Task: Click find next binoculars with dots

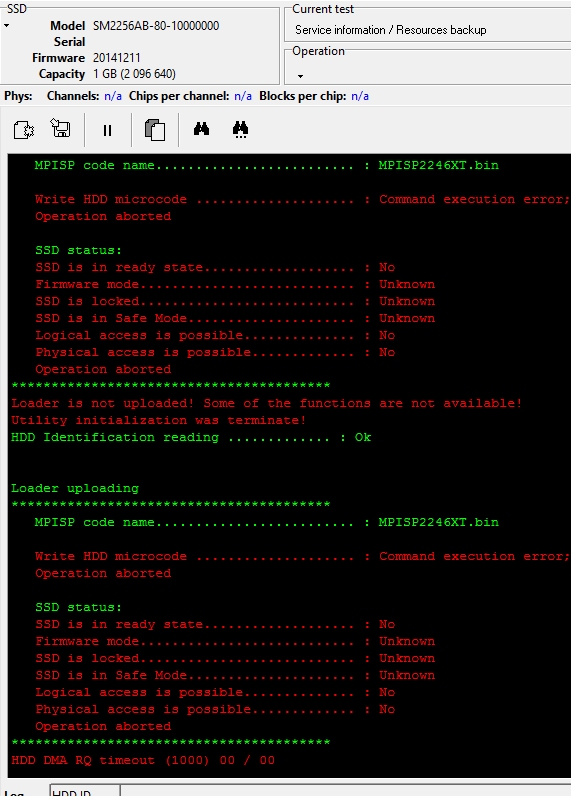Action: click(x=240, y=130)
